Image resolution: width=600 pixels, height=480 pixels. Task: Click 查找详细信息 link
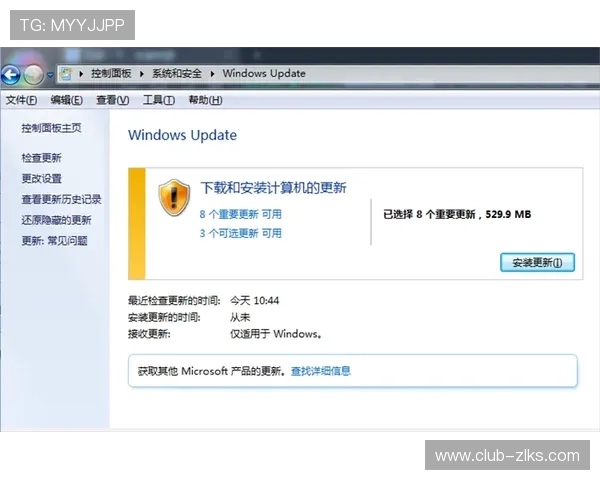321,371
